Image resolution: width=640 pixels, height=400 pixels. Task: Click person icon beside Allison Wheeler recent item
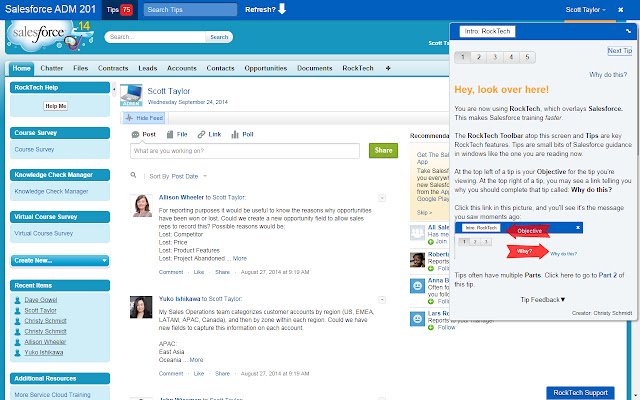tap(18, 342)
